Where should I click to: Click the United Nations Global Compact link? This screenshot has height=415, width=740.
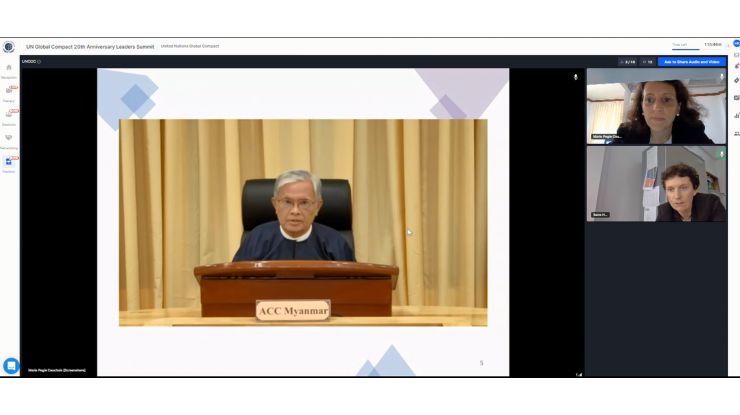190,46
